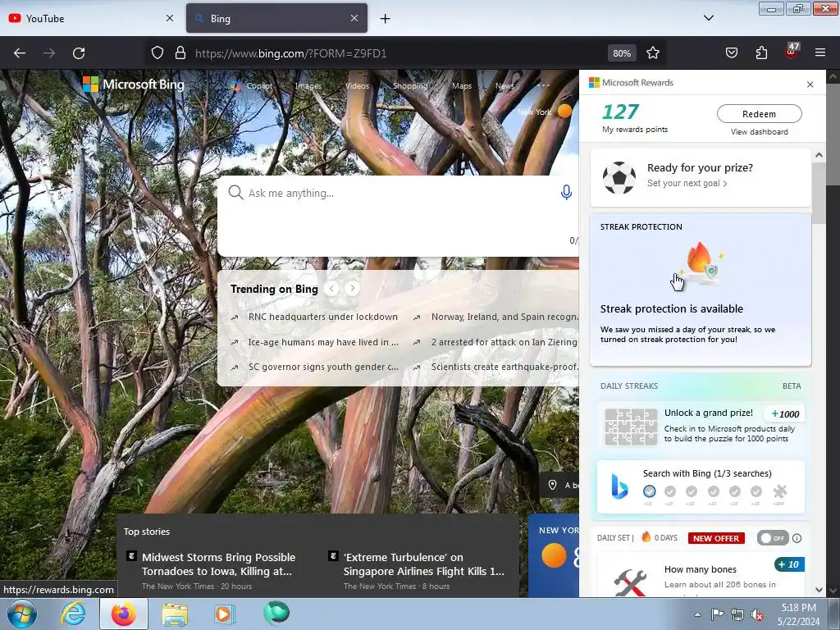This screenshot has height=630, width=840.
Task: Open the Firefox hamburger menu
Action: pyautogui.click(x=819, y=52)
